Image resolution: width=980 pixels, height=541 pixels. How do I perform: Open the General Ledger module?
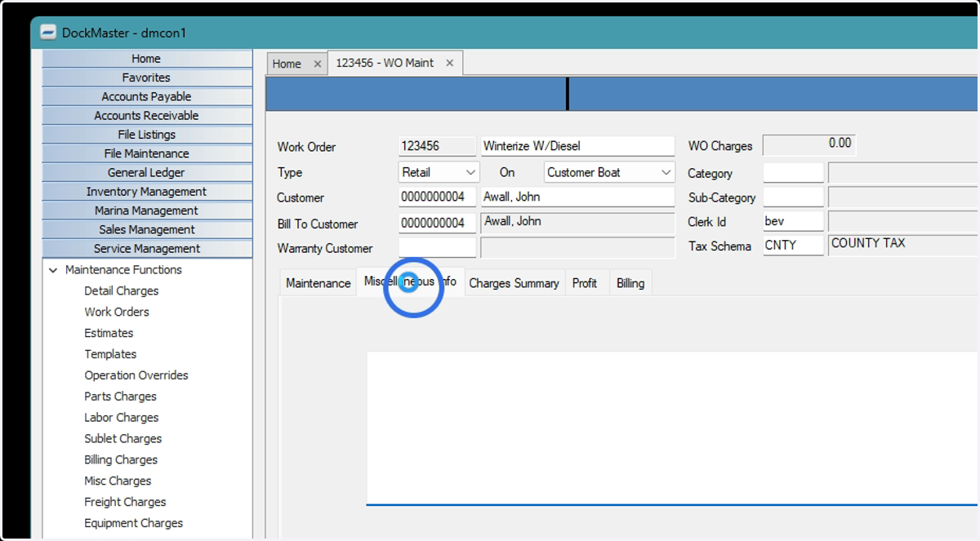147,172
